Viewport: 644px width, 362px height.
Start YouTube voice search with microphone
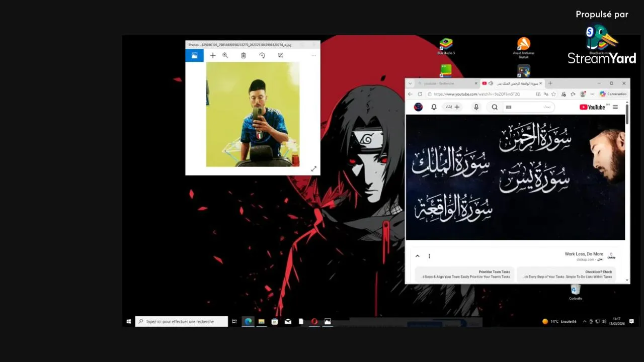476,107
